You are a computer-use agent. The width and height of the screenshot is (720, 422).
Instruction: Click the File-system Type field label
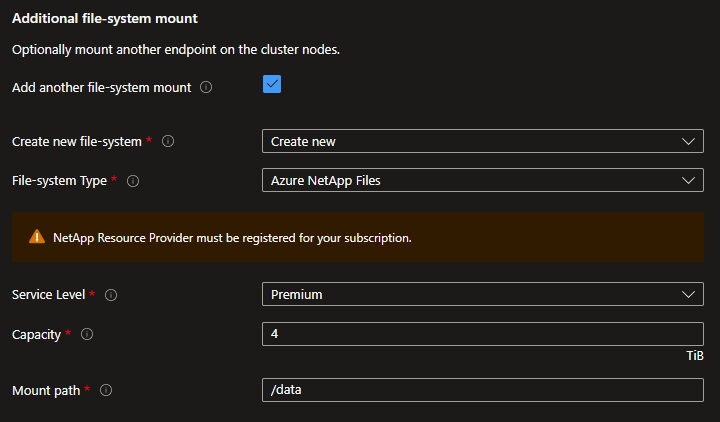click(x=60, y=181)
